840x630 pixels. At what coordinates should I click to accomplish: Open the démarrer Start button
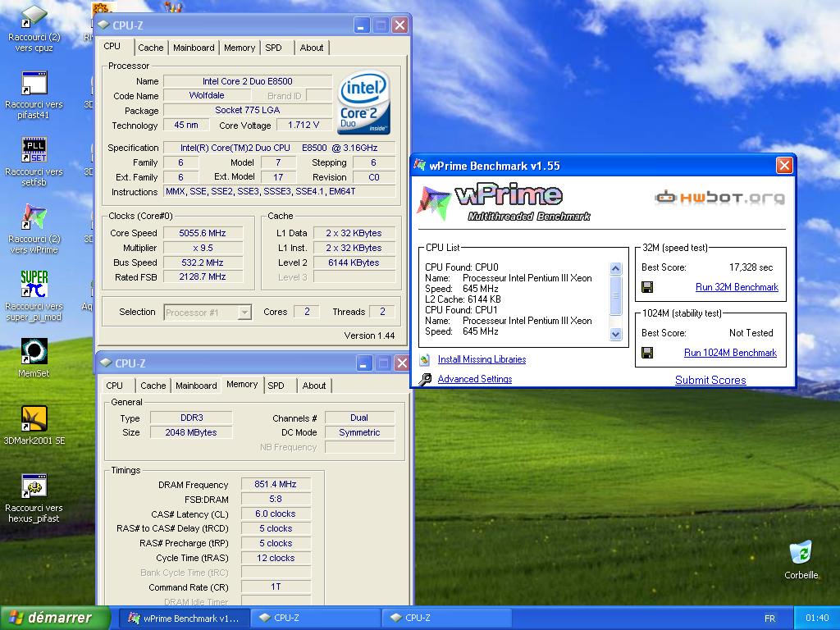click(x=55, y=618)
